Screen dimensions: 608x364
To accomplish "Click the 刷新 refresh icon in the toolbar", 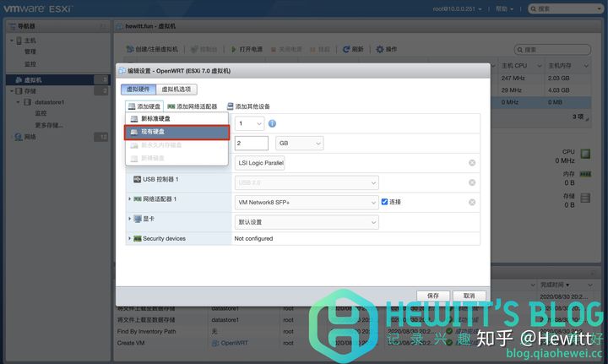I will (346, 49).
